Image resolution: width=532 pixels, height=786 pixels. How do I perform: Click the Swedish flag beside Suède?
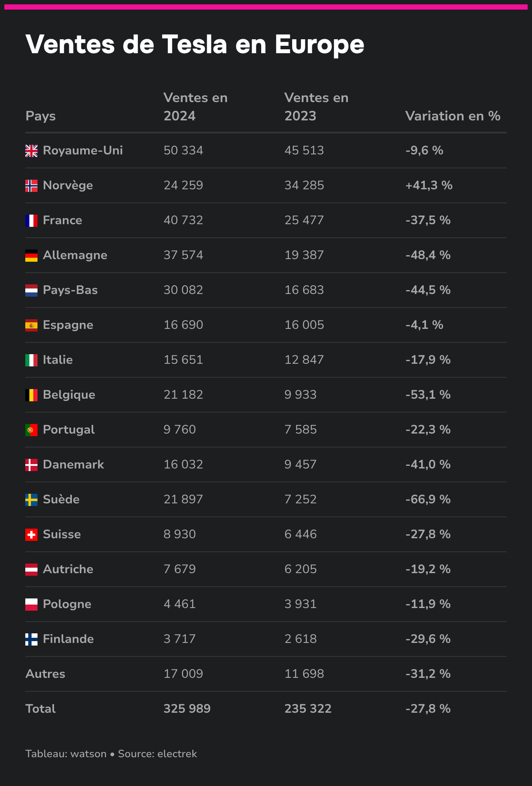(x=31, y=500)
